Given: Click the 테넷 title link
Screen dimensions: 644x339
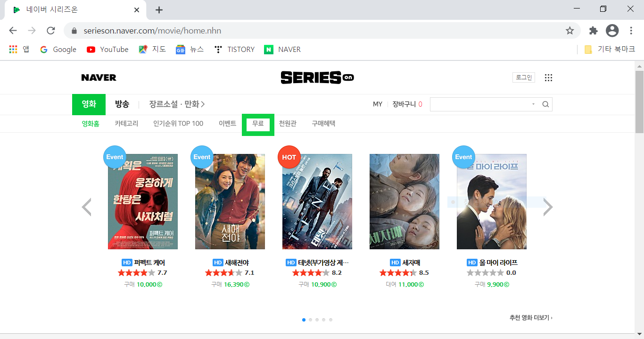Looking at the screenshot, I should 323,263.
